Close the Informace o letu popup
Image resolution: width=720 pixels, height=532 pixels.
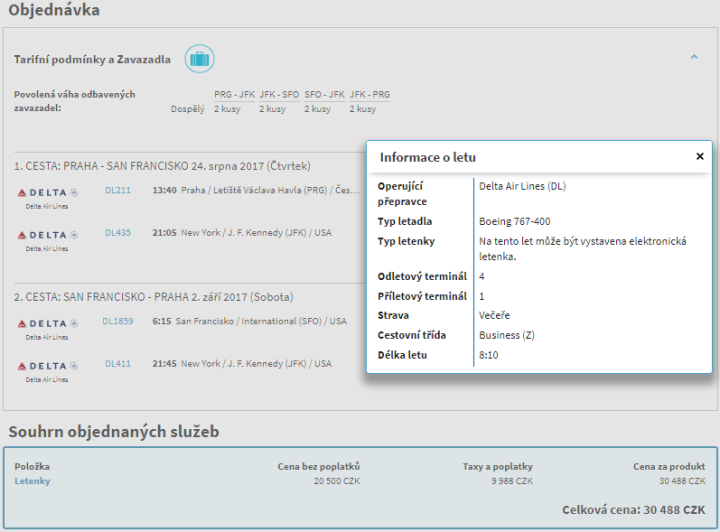[700, 157]
